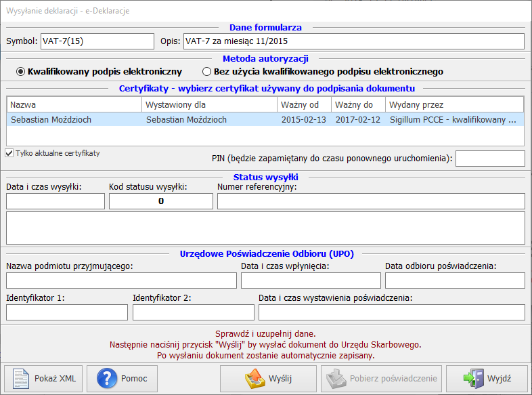532x395 pixels.
Task: Sort by Wydany przez column header
Action: (x=455, y=104)
